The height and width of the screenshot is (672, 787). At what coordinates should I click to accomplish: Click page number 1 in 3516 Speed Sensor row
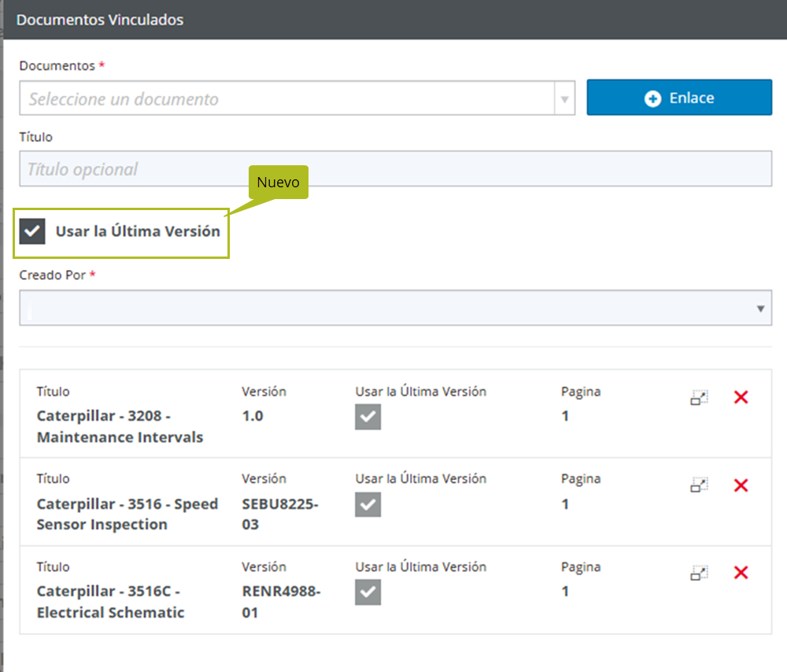pos(565,504)
